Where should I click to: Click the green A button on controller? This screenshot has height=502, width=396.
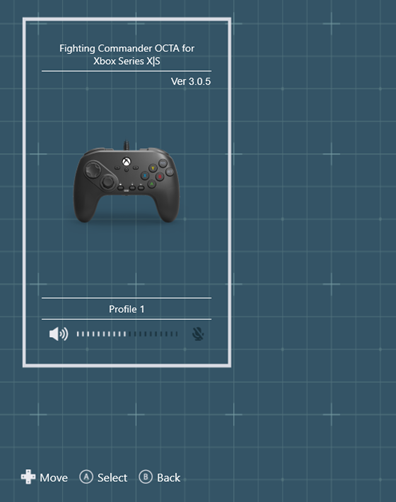click(151, 184)
